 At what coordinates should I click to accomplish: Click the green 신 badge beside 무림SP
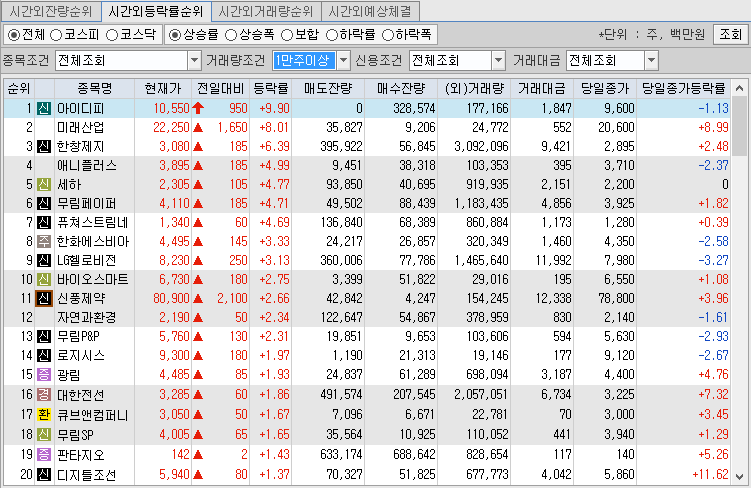click(44, 434)
